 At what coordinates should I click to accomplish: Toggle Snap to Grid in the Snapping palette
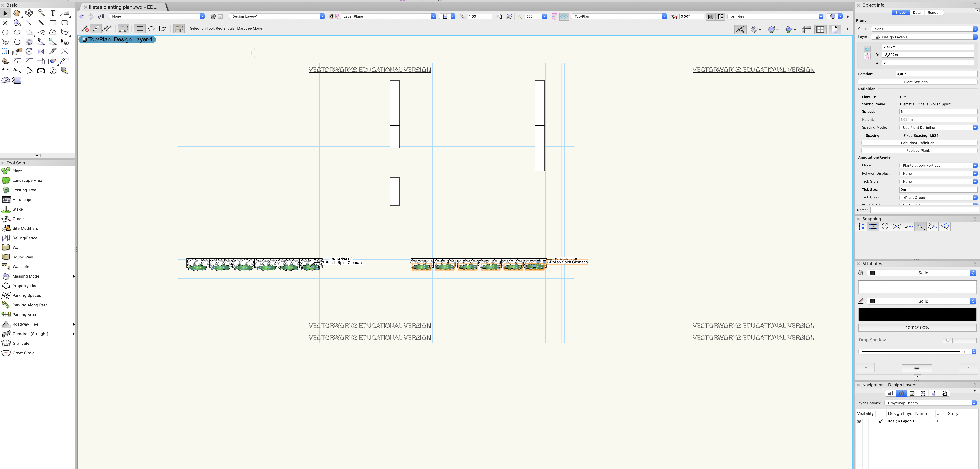point(861,226)
